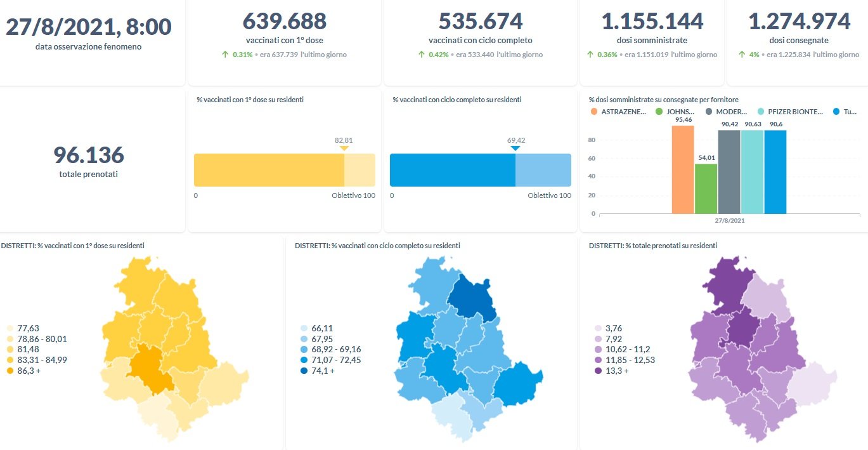
Task: Select the darkest blue district on the map
Action: 474,297
